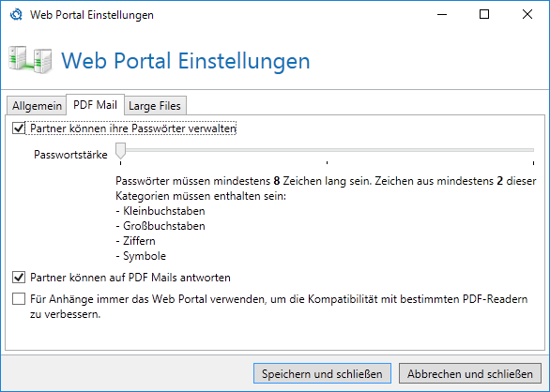Enable always using Web Portal for Anhänge
550x392 pixels.
(19, 299)
